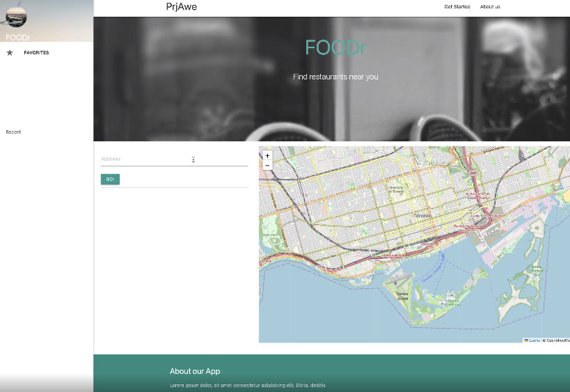Click the About our App footer heading
570x392 pixels.
[x=195, y=371]
